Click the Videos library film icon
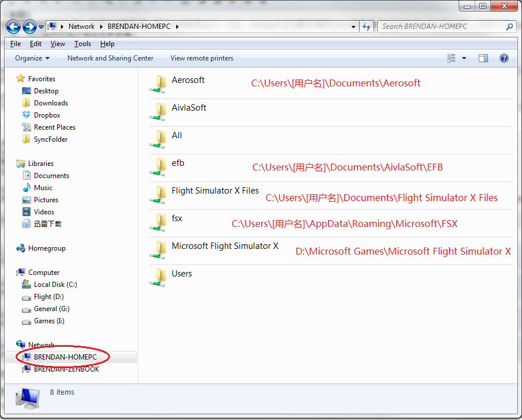522x420 pixels. (27, 212)
